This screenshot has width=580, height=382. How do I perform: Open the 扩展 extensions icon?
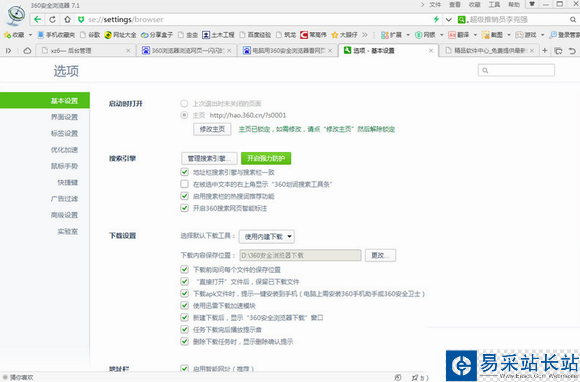[x=385, y=35]
